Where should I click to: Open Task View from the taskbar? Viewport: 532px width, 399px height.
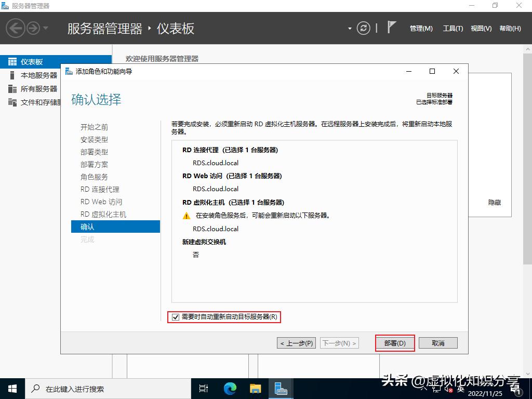[x=203, y=388]
